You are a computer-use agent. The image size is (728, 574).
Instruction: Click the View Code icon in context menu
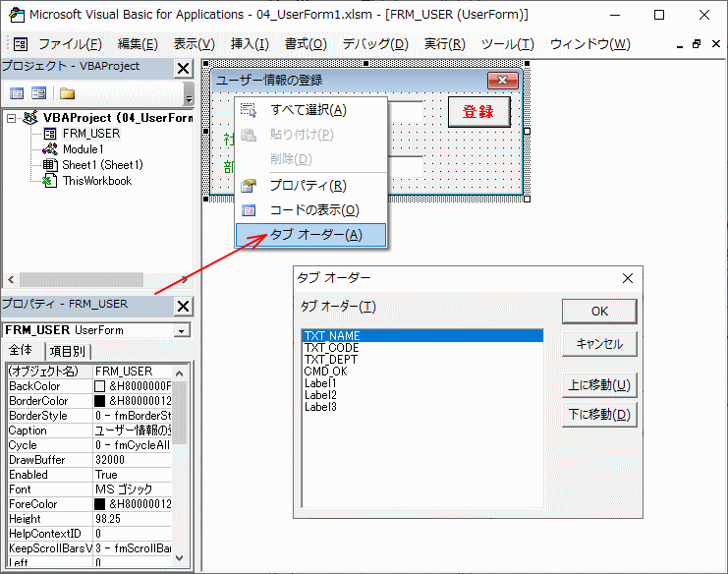249,210
